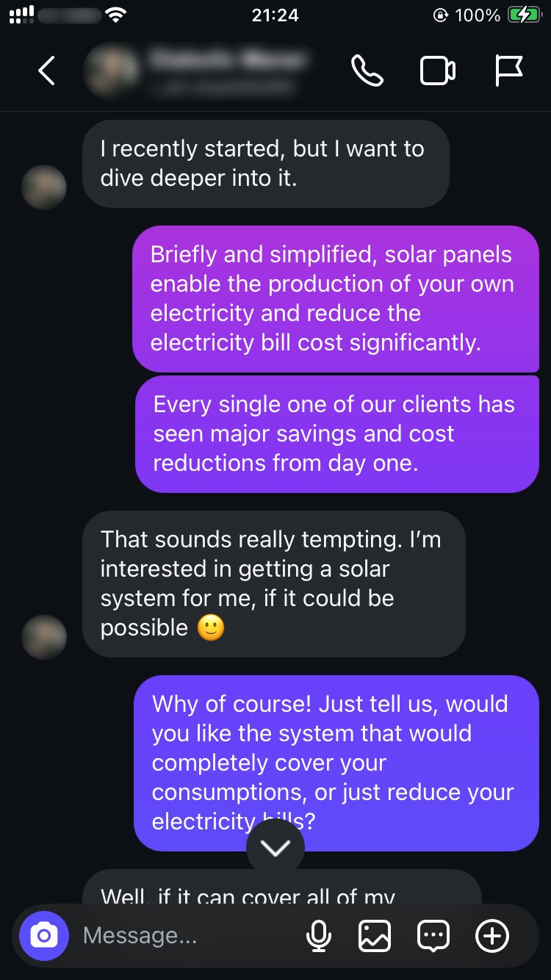Tap the "That sounds really tempting" message
The height and width of the screenshot is (980, 551).
click(x=273, y=583)
